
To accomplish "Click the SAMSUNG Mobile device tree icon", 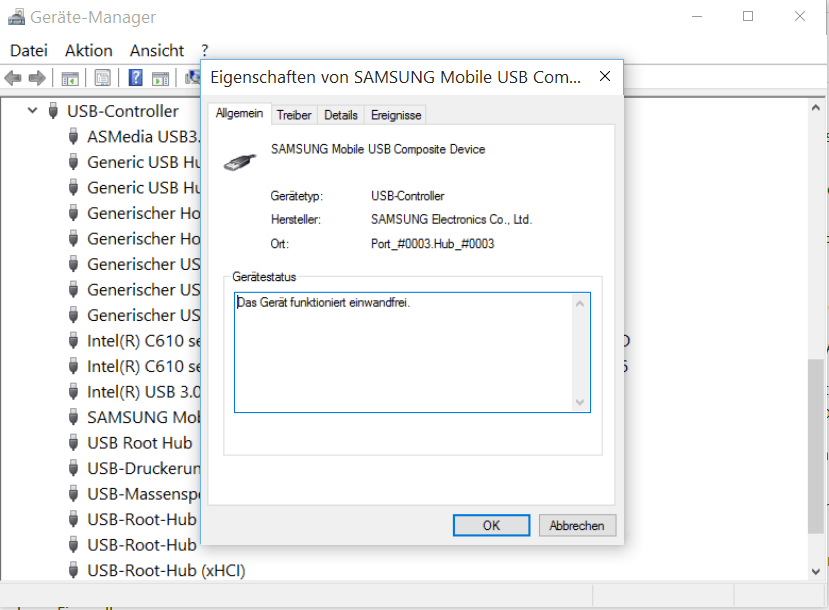I will point(73,417).
